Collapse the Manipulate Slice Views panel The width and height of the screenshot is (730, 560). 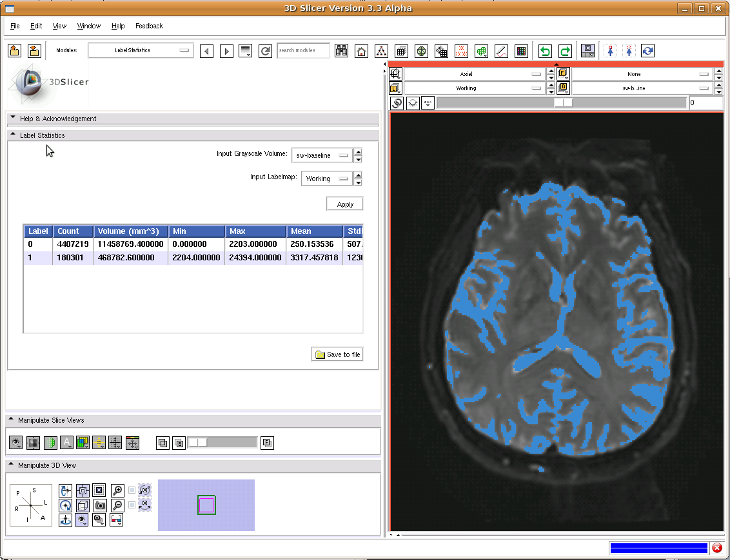pyautogui.click(x=12, y=420)
